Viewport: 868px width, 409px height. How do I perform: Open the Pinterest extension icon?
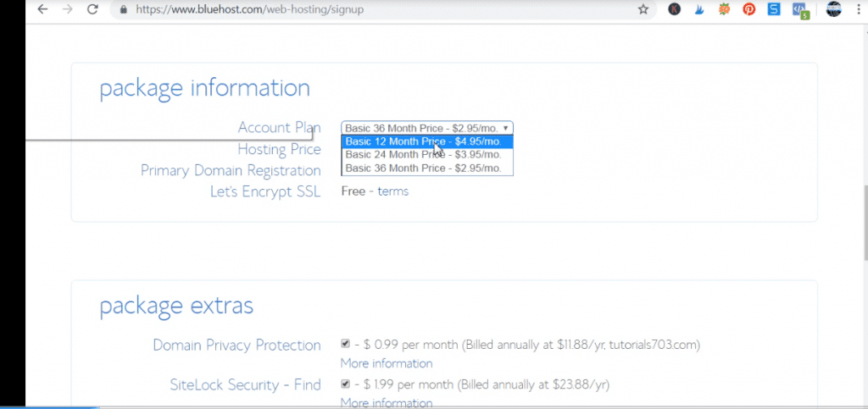pyautogui.click(x=749, y=9)
